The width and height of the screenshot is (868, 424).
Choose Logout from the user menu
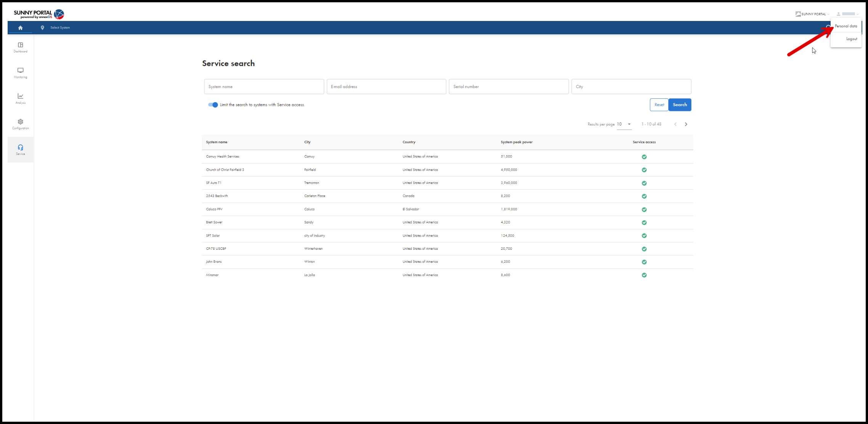tap(852, 39)
